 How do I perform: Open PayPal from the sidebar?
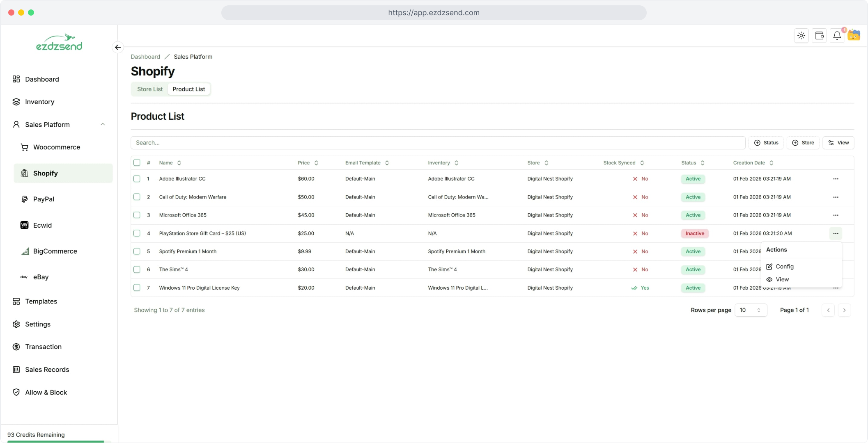(x=44, y=199)
